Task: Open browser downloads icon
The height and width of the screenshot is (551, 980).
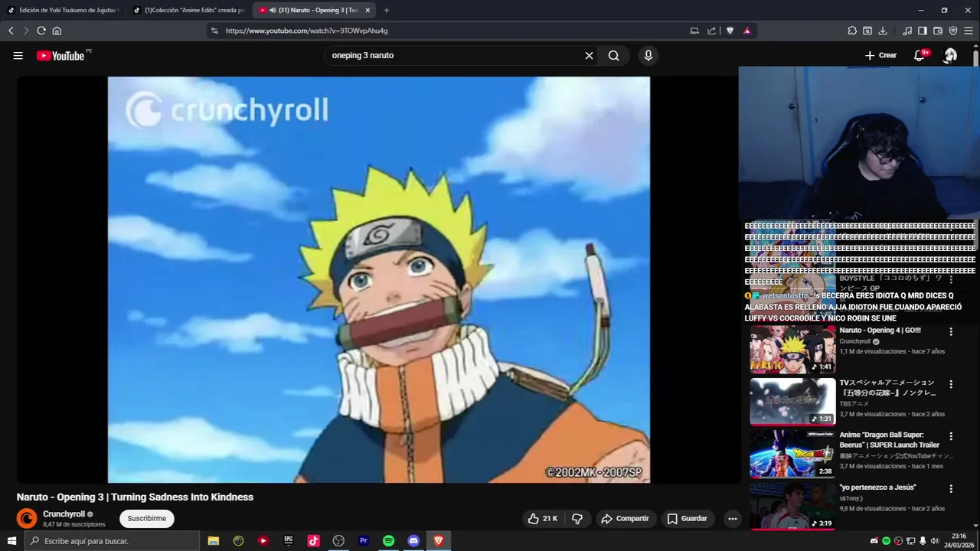Action: point(883,31)
